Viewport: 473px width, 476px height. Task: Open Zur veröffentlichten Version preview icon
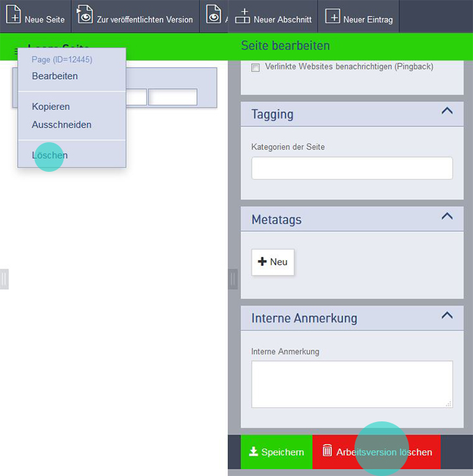(x=85, y=14)
